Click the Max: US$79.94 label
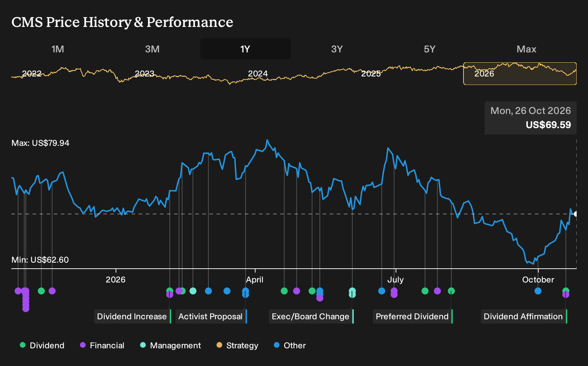The width and height of the screenshot is (588, 366). point(40,143)
